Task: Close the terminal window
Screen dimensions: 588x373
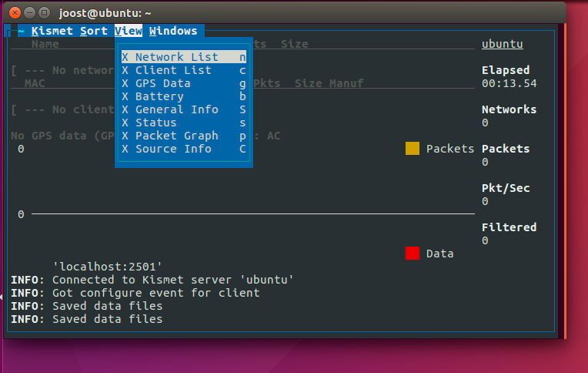Action: (x=15, y=12)
